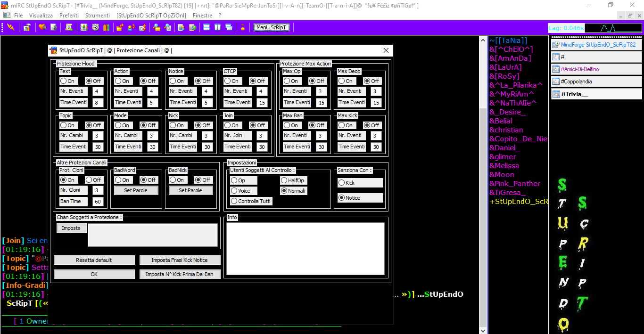
Task: Switch to #Trlvla__ channel in switchbar
Action: coord(596,94)
